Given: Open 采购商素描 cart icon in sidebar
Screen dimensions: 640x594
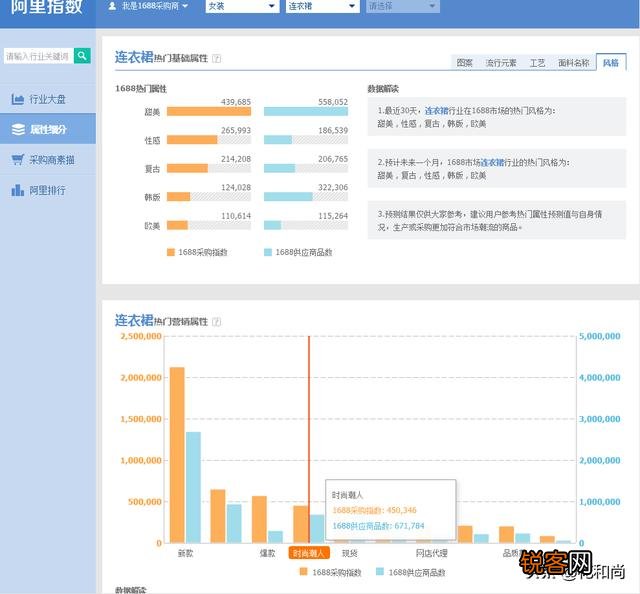Looking at the screenshot, I should coord(18,160).
